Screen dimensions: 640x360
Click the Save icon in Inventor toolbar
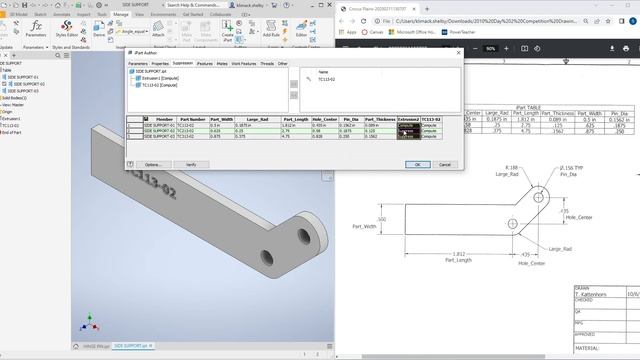coord(24,5)
